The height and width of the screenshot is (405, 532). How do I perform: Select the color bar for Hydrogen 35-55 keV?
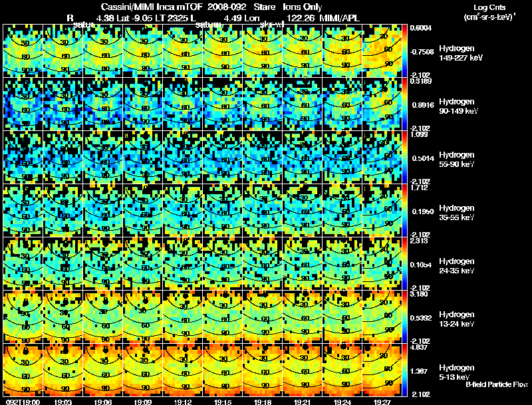404,211
